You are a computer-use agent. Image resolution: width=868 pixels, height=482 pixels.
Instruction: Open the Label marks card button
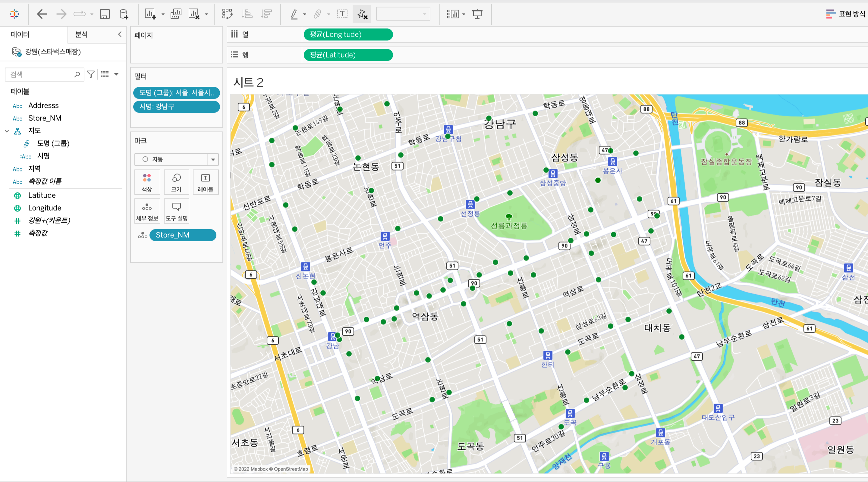coord(206,182)
